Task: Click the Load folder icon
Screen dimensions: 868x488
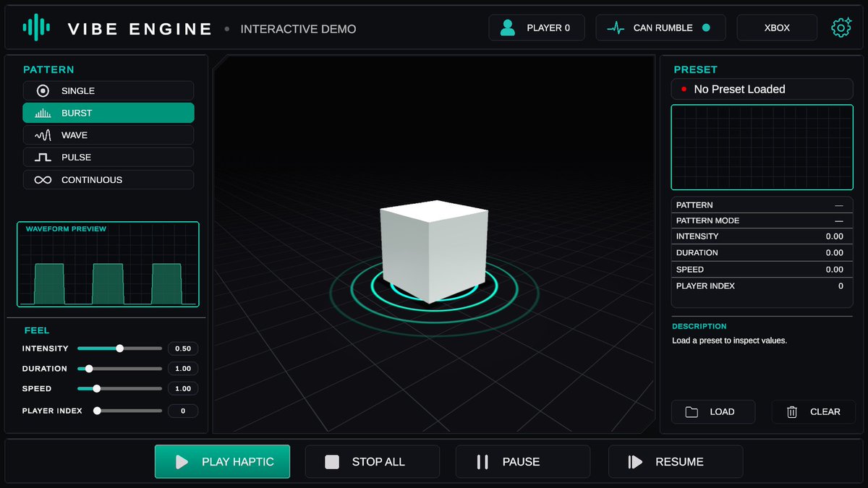Action: pyautogui.click(x=692, y=412)
